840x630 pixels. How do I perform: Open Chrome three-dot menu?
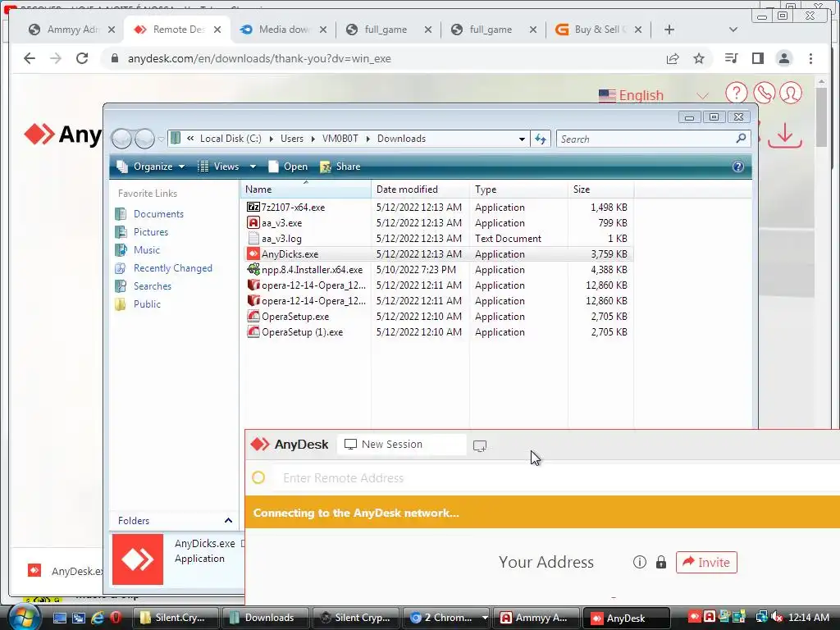coord(810,58)
